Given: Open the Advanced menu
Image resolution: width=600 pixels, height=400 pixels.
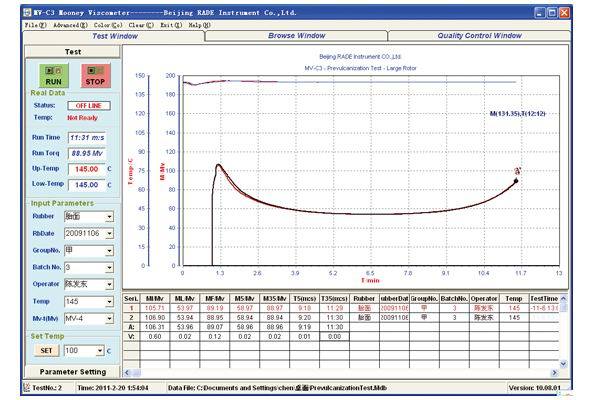Looking at the screenshot, I should (69, 23).
